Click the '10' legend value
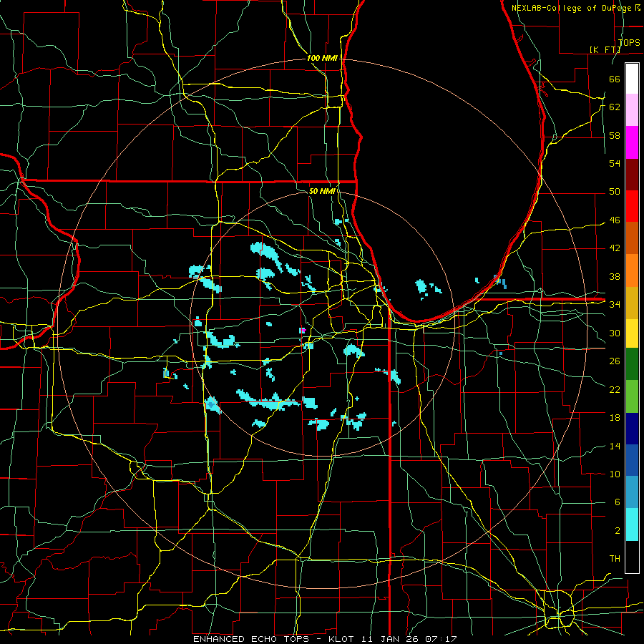 pos(615,474)
